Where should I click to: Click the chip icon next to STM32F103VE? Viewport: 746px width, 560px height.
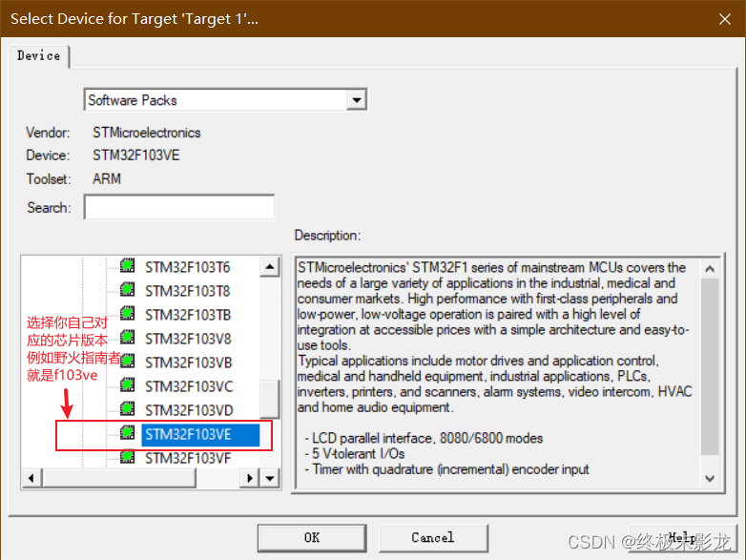coord(127,432)
